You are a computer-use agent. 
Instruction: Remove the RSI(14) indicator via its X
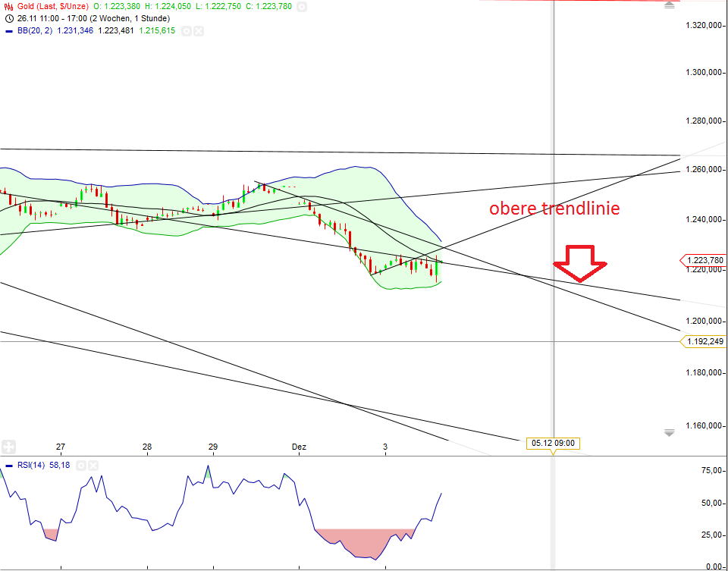coord(93,465)
